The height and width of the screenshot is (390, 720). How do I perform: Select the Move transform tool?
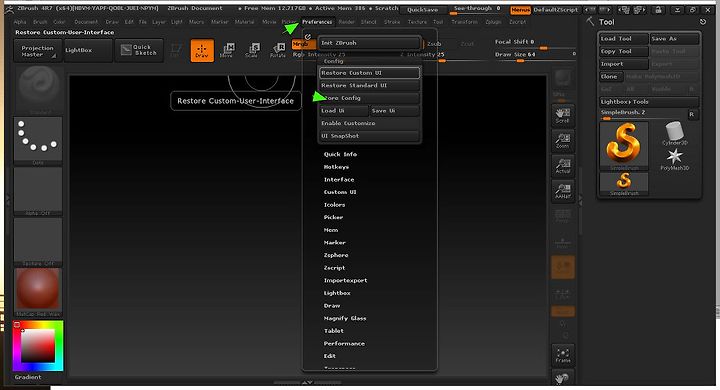click(x=227, y=50)
